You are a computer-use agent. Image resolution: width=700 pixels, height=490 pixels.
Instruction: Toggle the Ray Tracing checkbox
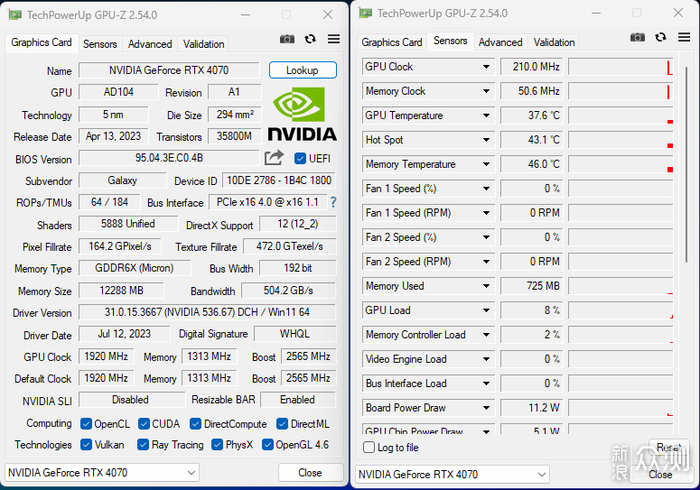(143, 444)
